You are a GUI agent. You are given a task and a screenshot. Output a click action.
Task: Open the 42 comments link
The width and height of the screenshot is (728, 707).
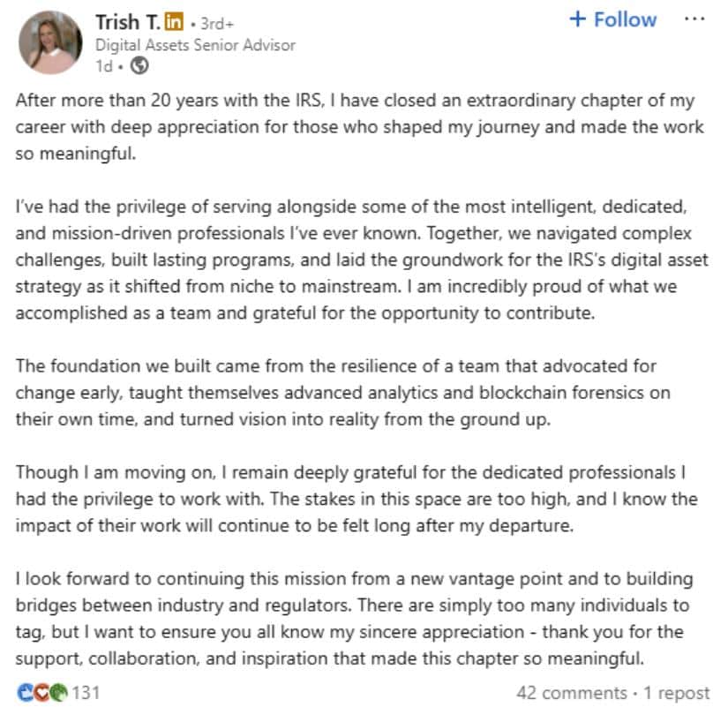click(572, 693)
